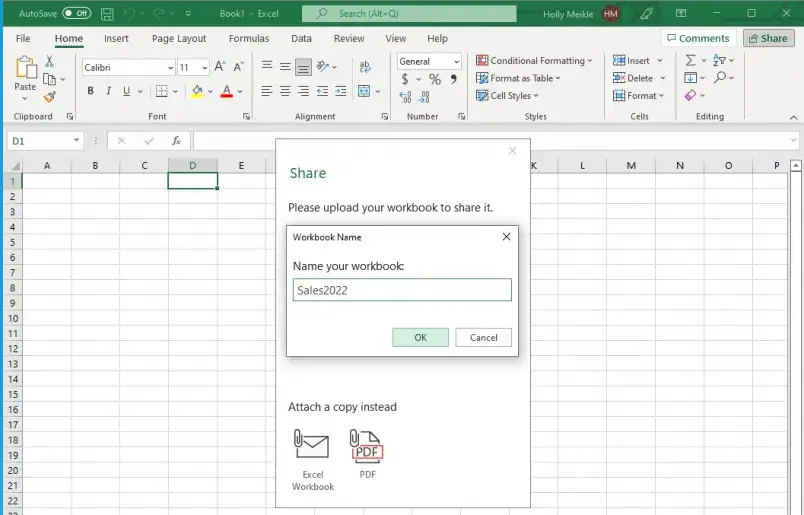Click the AutoSum sigma icon
This screenshot has height=515, width=804.
tap(690, 61)
